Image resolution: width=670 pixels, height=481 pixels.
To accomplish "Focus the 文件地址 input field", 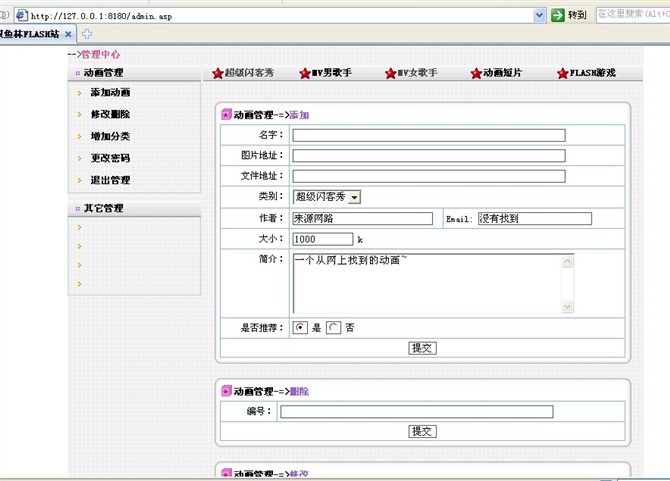I will coord(429,176).
